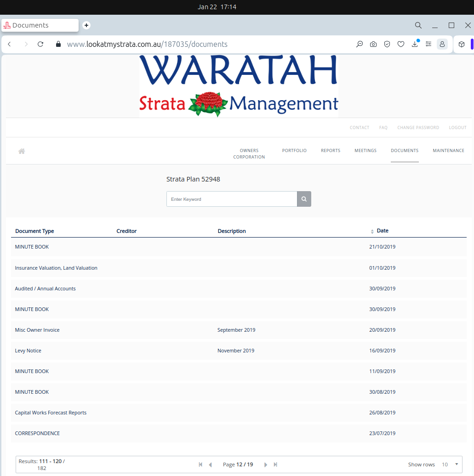Bookmark the page with the heart icon
Image resolution: width=474 pixels, height=476 pixels.
coord(401,44)
